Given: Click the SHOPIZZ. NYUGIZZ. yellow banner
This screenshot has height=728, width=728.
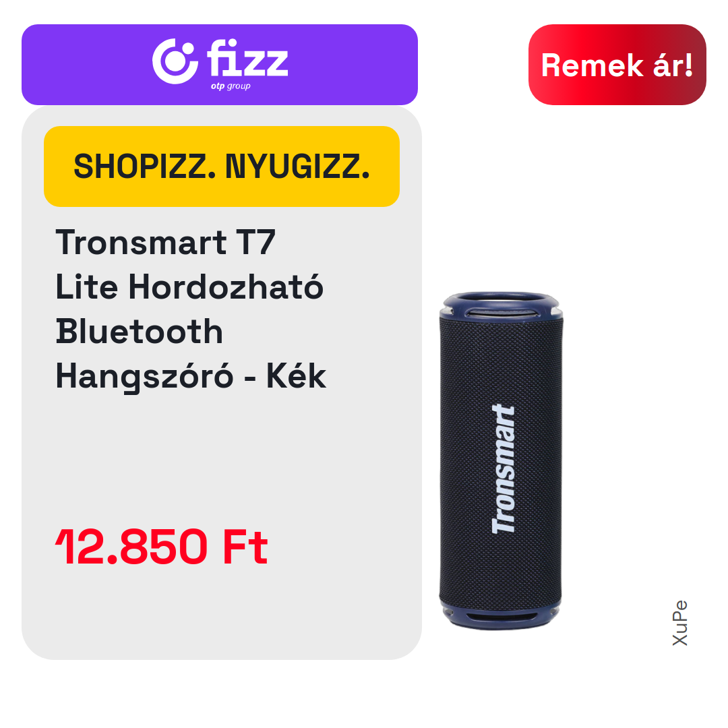Looking at the screenshot, I should tap(222, 166).
